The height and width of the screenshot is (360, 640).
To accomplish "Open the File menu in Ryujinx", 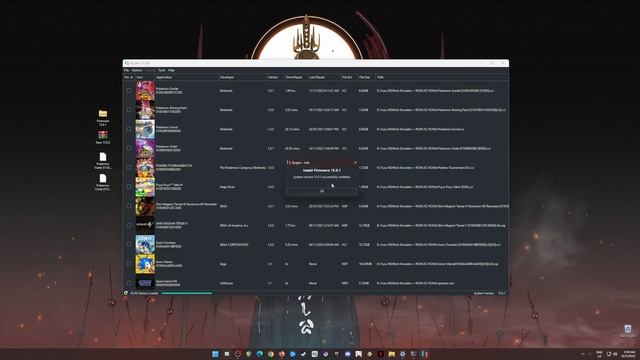I will click(x=127, y=70).
